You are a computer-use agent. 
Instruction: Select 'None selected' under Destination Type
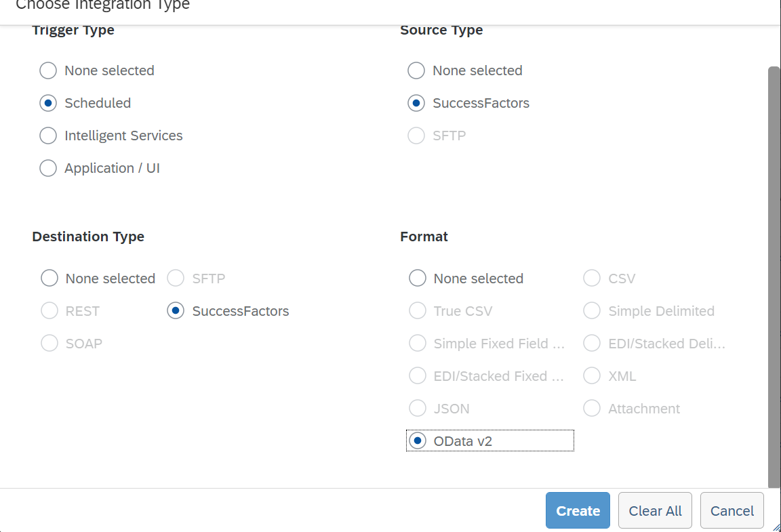49,278
